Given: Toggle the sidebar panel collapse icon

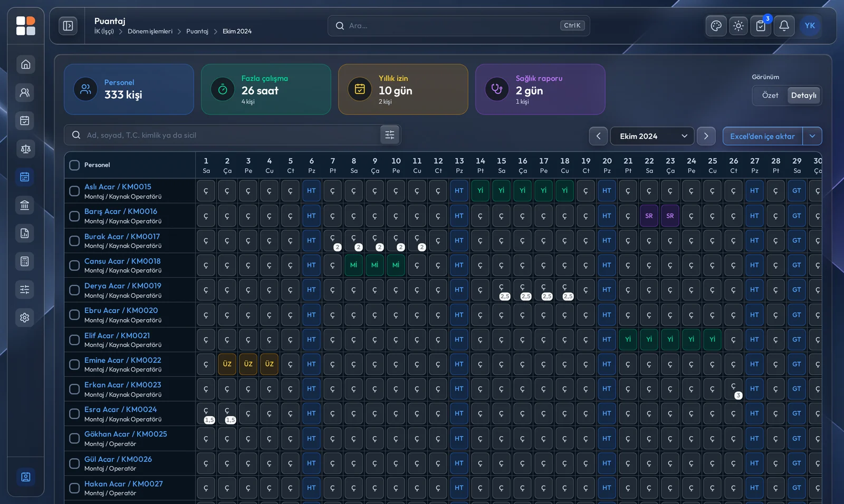Looking at the screenshot, I should coord(68,26).
